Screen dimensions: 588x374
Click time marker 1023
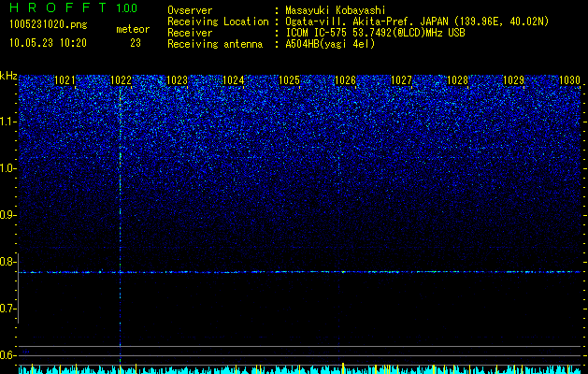point(177,80)
